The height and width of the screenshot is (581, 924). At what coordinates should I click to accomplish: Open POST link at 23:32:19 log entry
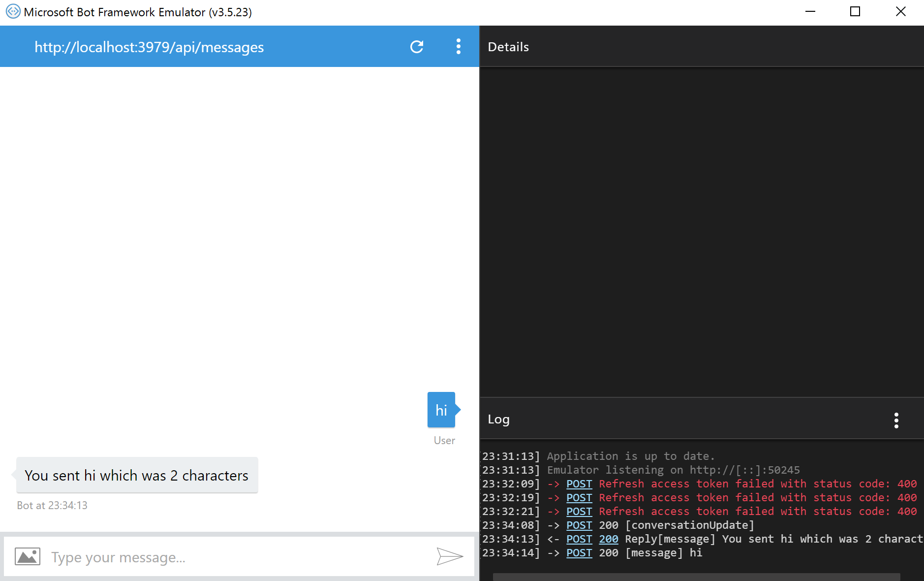[x=579, y=498]
